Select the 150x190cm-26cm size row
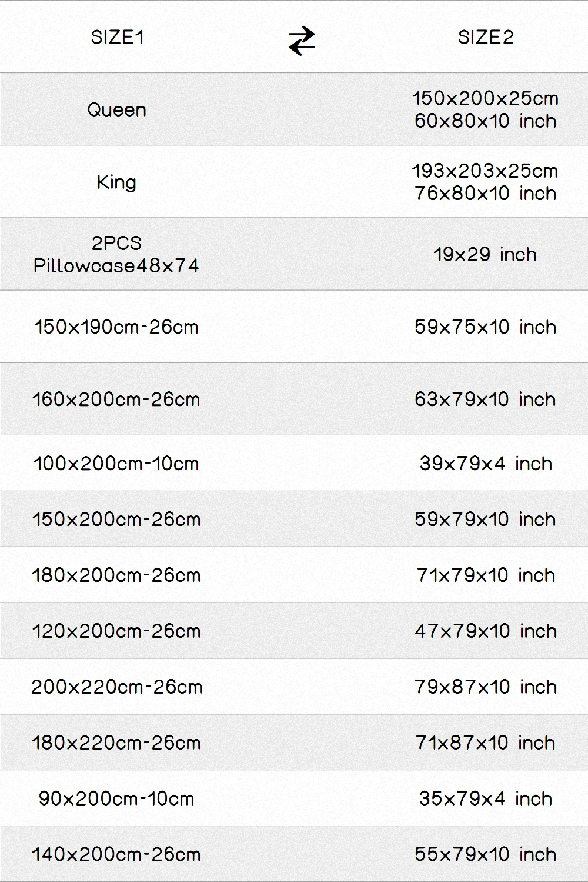The width and height of the screenshot is (588, 882). [294, 327]
